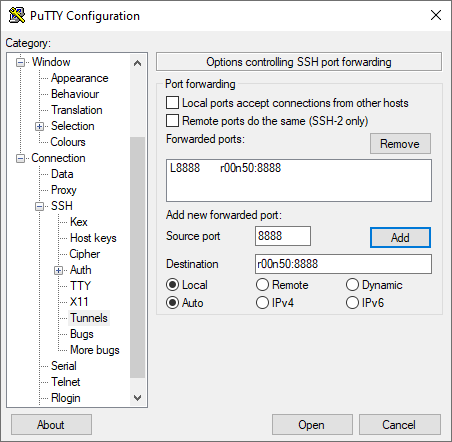Collapse the SSH tree node

coord(39,206)
